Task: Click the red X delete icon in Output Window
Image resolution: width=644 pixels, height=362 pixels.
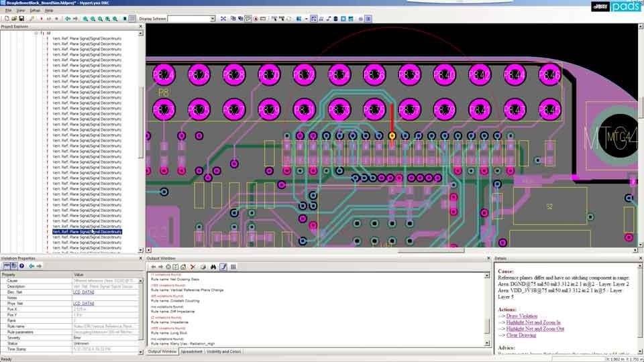Action: (x=193, y=267)
